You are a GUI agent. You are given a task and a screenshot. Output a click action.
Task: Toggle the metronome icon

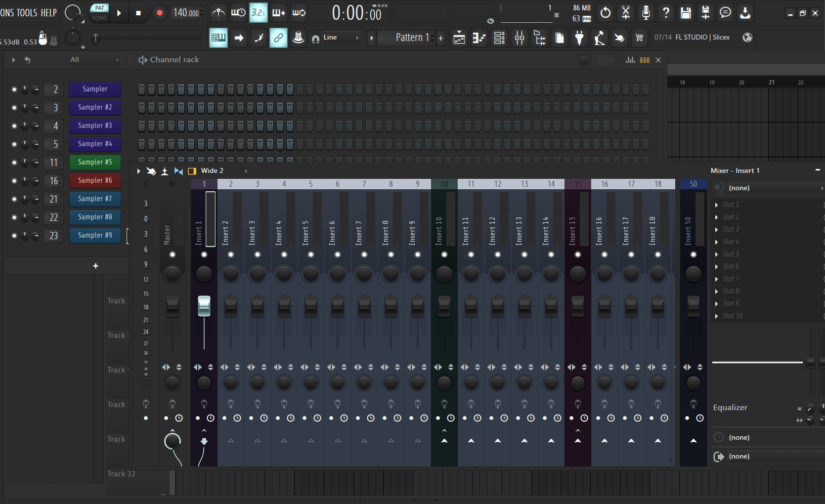coord(217,13)
